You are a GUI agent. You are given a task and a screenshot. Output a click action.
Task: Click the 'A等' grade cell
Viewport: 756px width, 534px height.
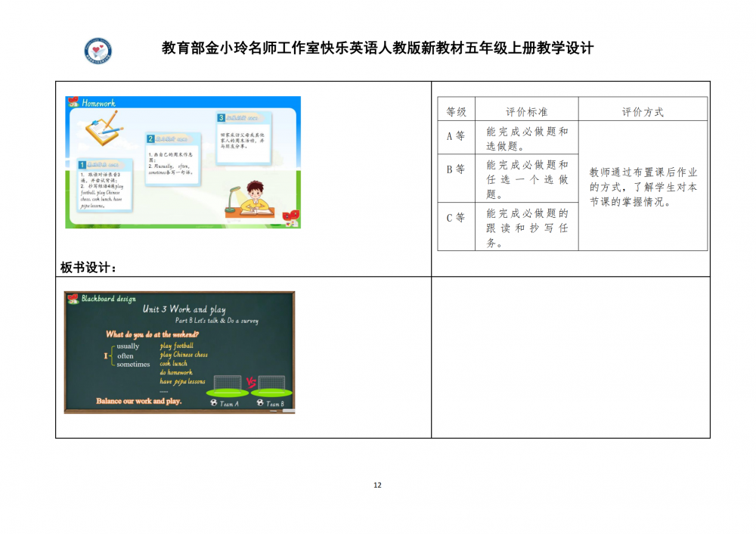coord(456,137)
